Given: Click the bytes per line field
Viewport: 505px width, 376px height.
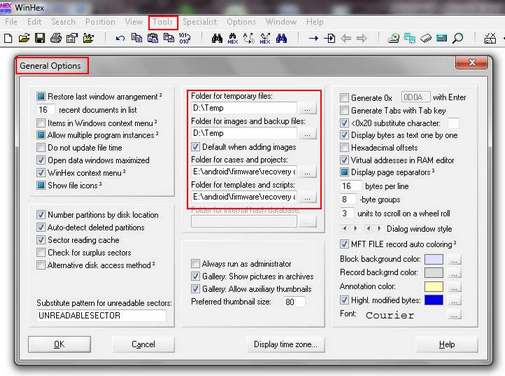Looking at the screenshot, I should pyautogui.click(x=351, y=186).
